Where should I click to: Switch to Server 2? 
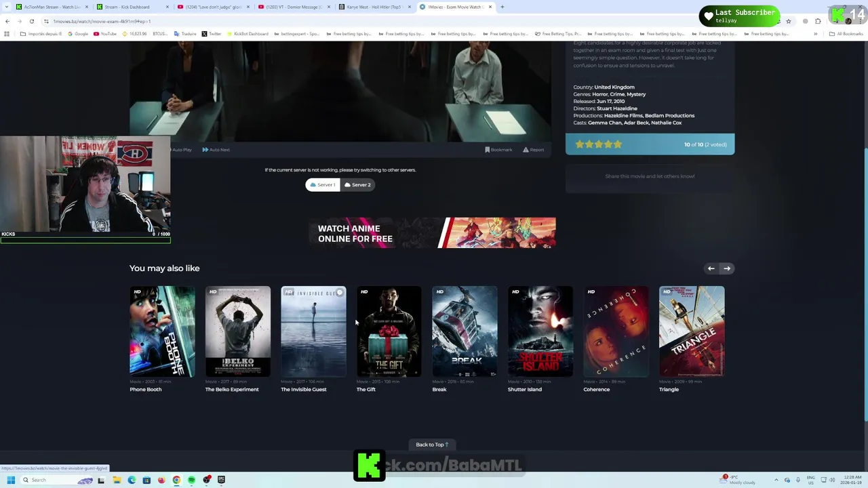pos(357,184)
